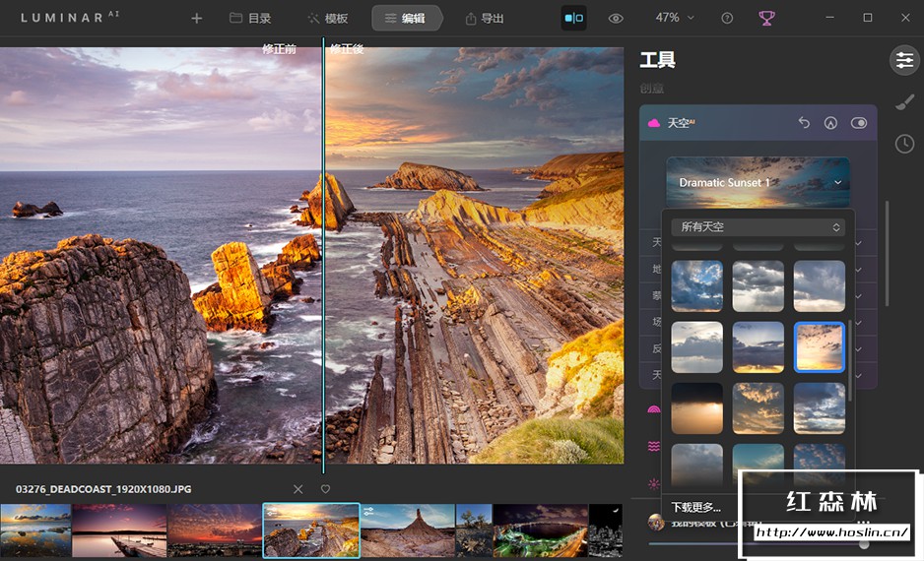Open the 导出 export menu
Viewport: 924px width, 561px height.
485,19
